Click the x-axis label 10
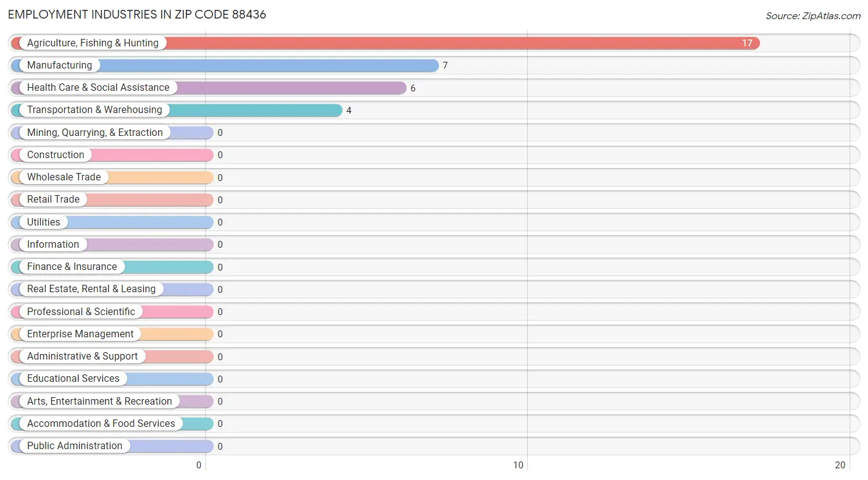Screen dimensions: 868x480 tap(519, 465)
